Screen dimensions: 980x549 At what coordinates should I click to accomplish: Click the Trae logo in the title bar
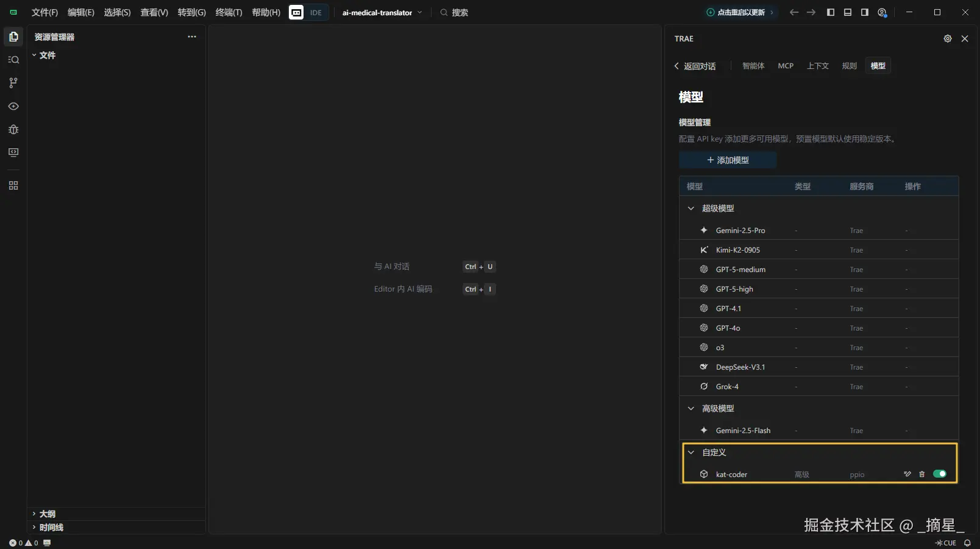[13, 12]
